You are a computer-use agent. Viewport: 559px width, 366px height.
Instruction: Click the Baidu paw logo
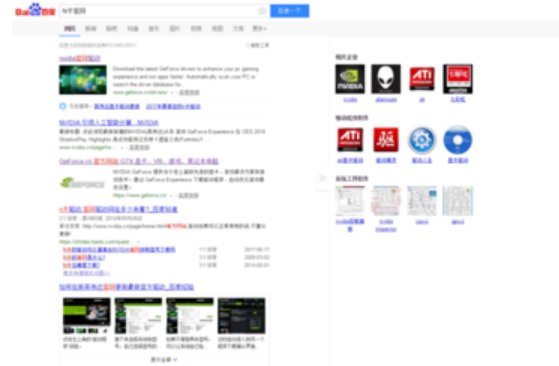point(35,10)
